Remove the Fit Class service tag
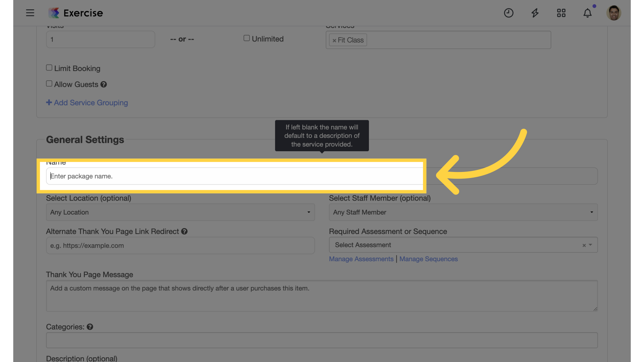644x362 pixels. click(x=334, y=40)
